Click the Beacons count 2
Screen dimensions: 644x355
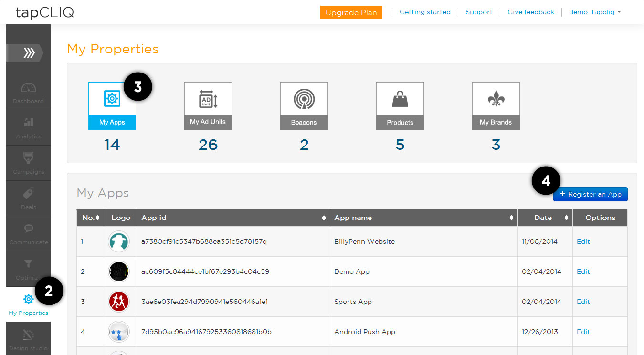[x=304, y=145]
